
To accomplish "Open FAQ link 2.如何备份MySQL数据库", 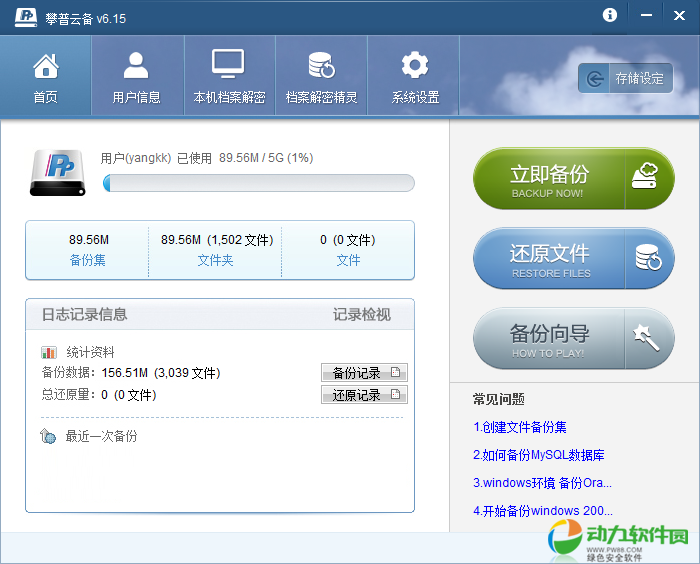I will tap(538, 455).
